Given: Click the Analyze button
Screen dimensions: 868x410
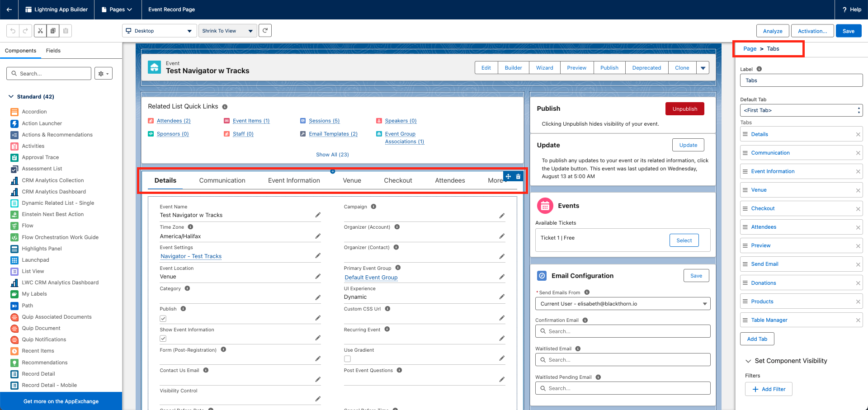Looking at the screenshot, I should 773,31.
